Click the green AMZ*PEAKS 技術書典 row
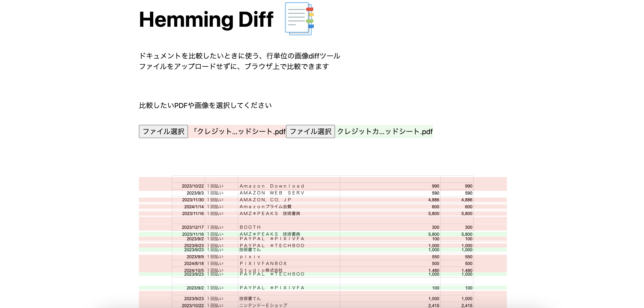This screenshot has width=644, height=308. tap(270, 234)
